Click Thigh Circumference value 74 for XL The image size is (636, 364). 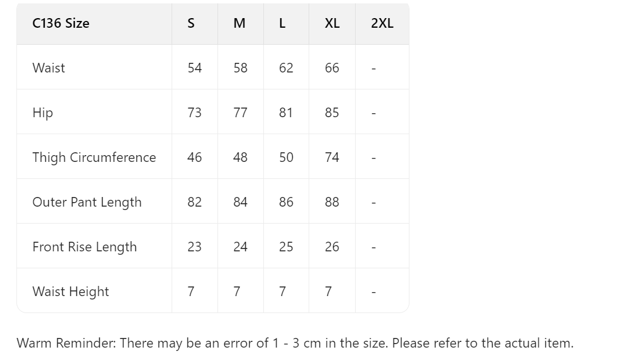(x=332, y=157)
